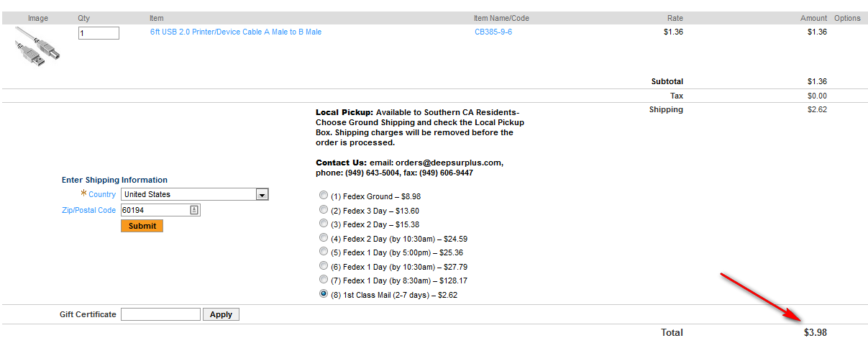The image size is (868, 356).
Task: Click the Zip/Postal Code label
Action: [88, 210]
